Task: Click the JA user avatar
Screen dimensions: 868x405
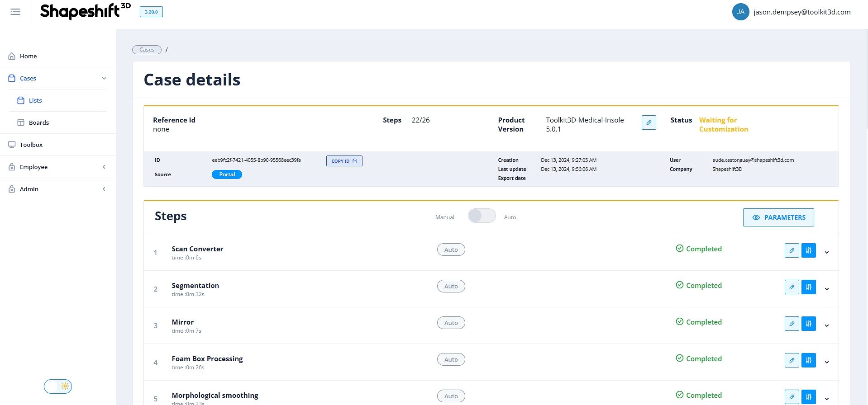Action: [740, 12]
